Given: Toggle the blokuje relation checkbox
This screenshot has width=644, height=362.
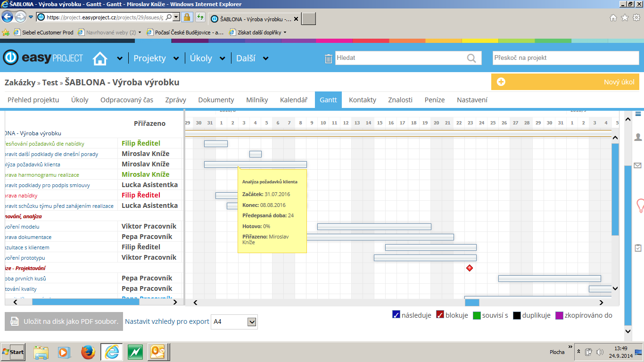Looking at the screenshot, I should click(x=440, y=315).
